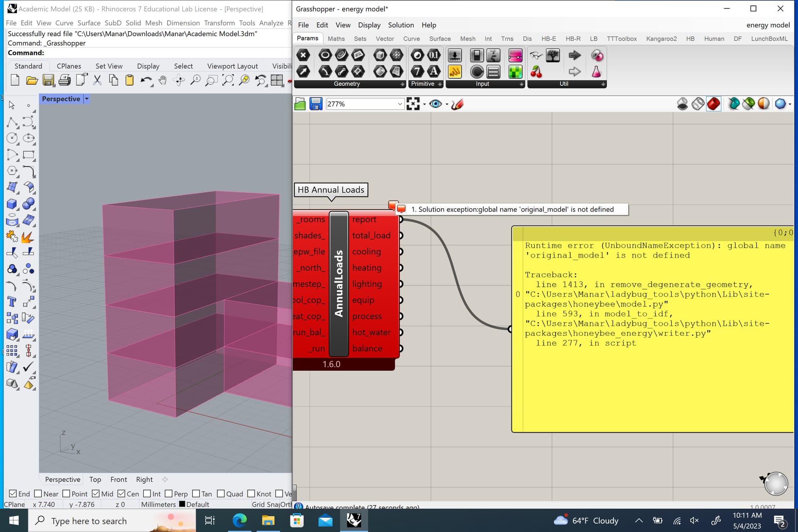798x532 pixels.
Task: Open the 277% zoom level dropdown
Action: [399, 104]
